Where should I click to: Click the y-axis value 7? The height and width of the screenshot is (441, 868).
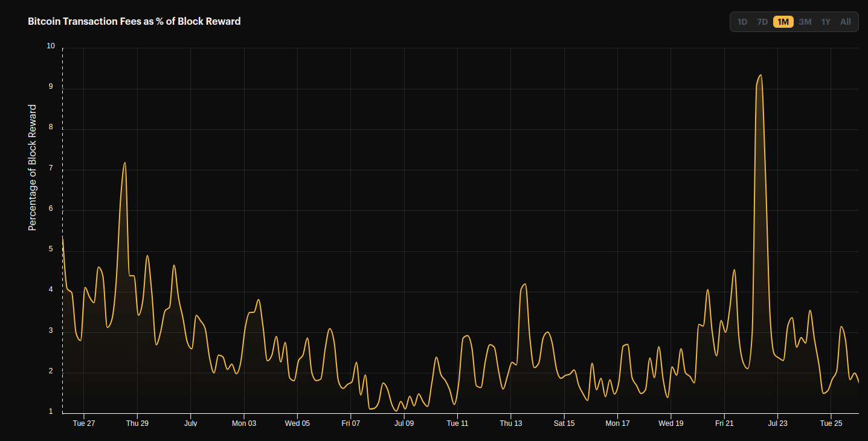(51, 168)
